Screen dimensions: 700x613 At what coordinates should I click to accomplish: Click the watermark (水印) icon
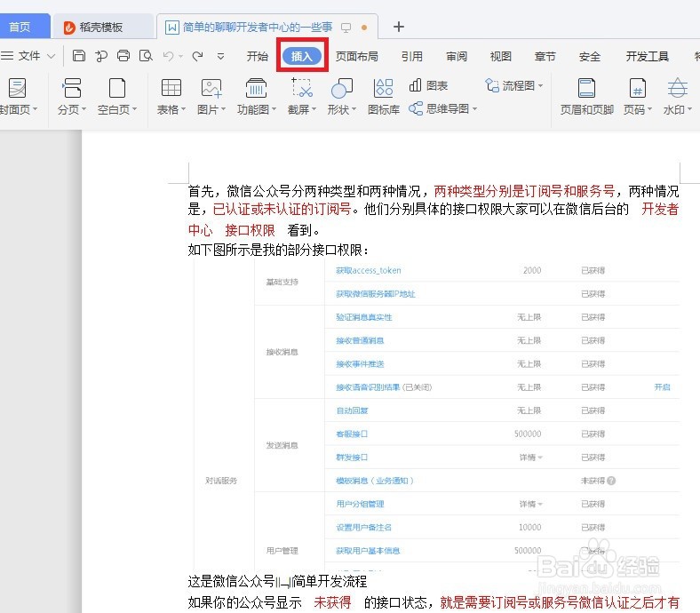[x=677, y=87]
